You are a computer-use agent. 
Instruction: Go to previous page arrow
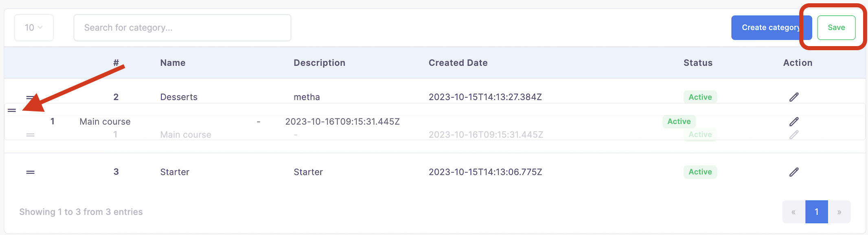click(793, 212)
